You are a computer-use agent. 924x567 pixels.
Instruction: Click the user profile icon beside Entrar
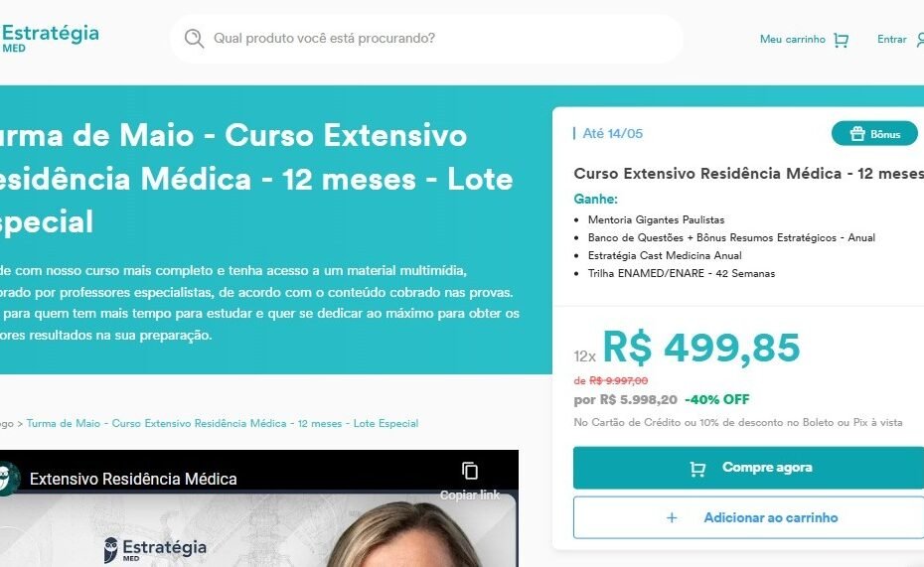920,40
